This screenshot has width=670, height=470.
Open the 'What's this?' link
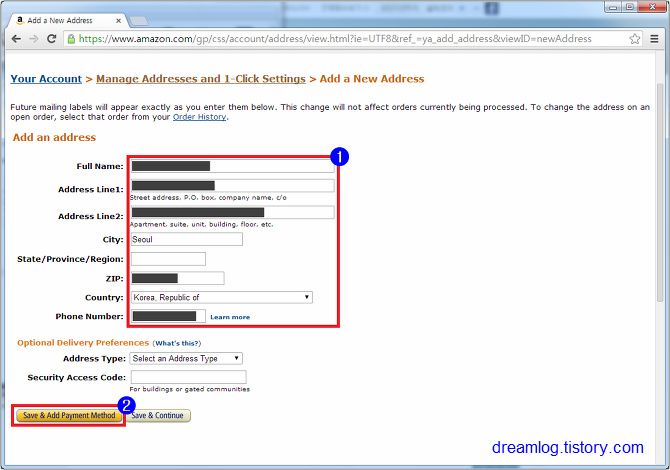(177, 343)
